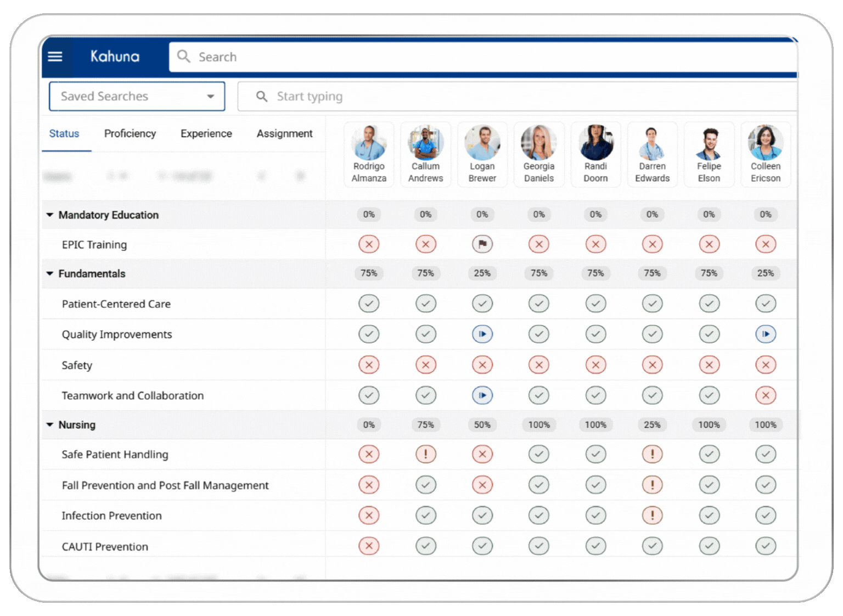Collapse the Mandatory Education section
Image resolution: width=843 pixels, height=616 pixels.
click(x=50, y=215)
